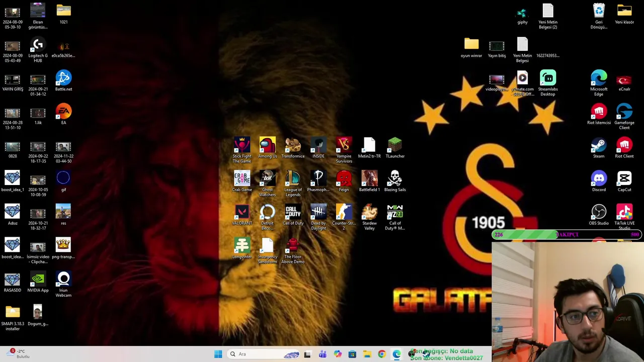Screen dimensions: 644x362
Task: Open the OBS Studio shortcut
Action: tap(599, 215)
